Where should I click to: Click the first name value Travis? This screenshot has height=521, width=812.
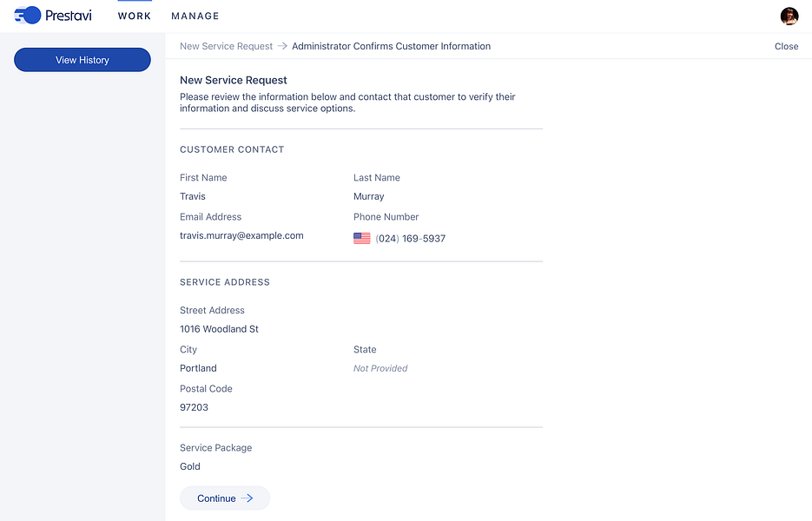(193, 196)
